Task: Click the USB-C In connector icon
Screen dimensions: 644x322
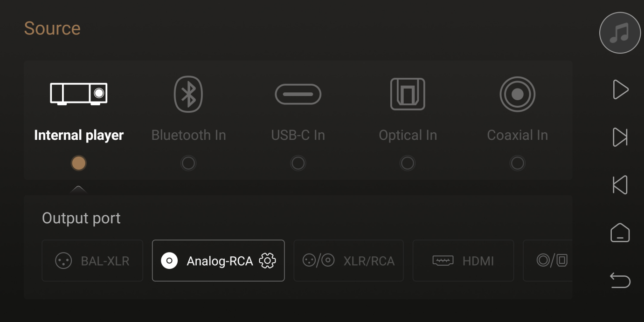Action: (x=298, y=94)
